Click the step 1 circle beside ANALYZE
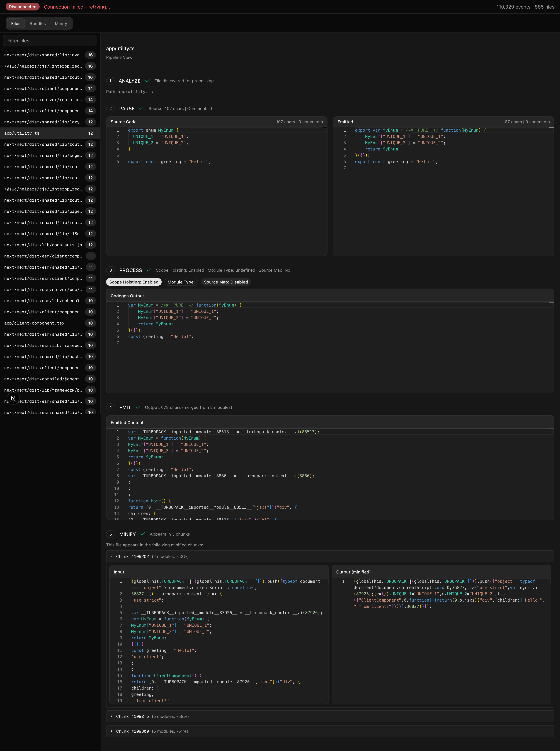 point(110,81)
